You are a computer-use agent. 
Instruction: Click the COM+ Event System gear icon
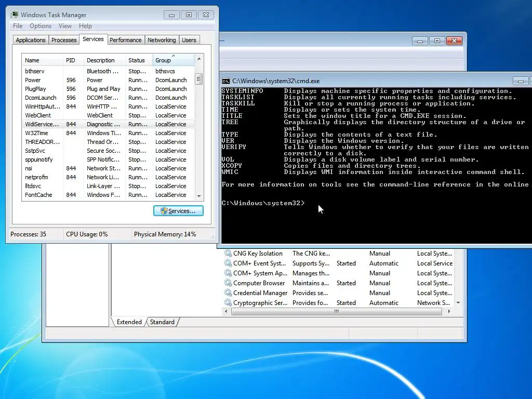(228, 263)
